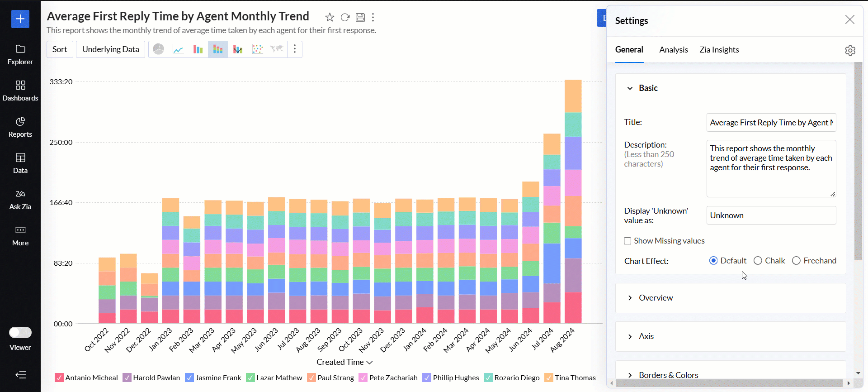The height and width of the screenshot is (392, 868).
Task: Select the Chalk chart effect
Action: pos(758,261)
